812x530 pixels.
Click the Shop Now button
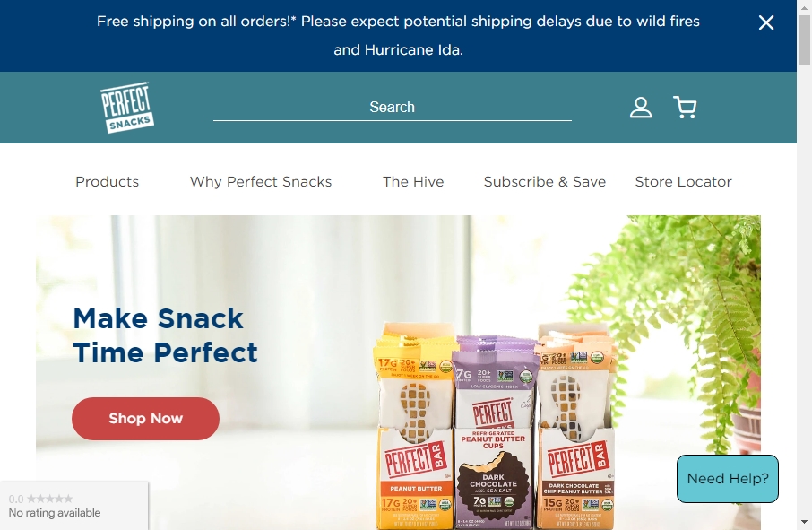click(145, 419)
